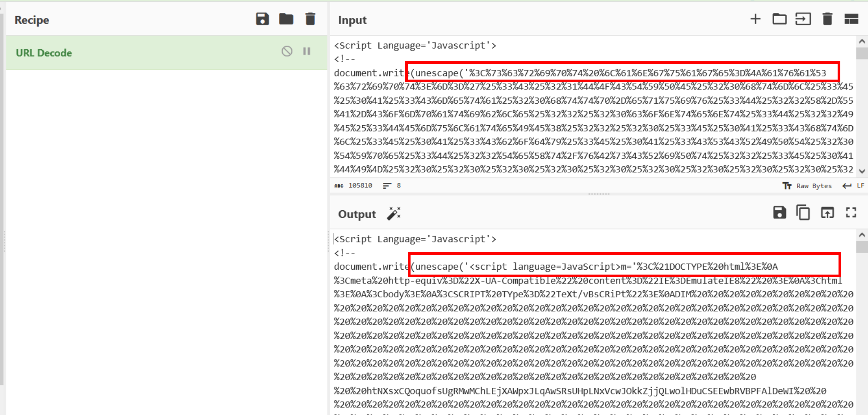Disable the URL Decode operation
The image size is (868, 415).
(x=286, y=51)
